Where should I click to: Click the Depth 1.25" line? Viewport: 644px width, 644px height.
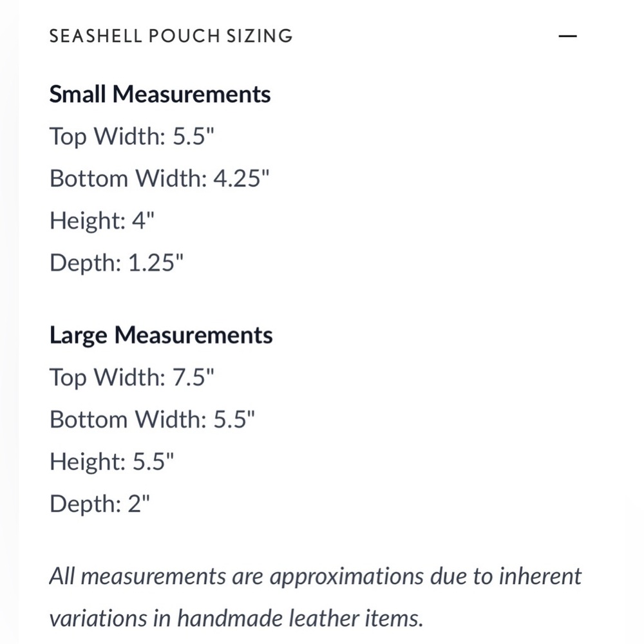point(116,263)
